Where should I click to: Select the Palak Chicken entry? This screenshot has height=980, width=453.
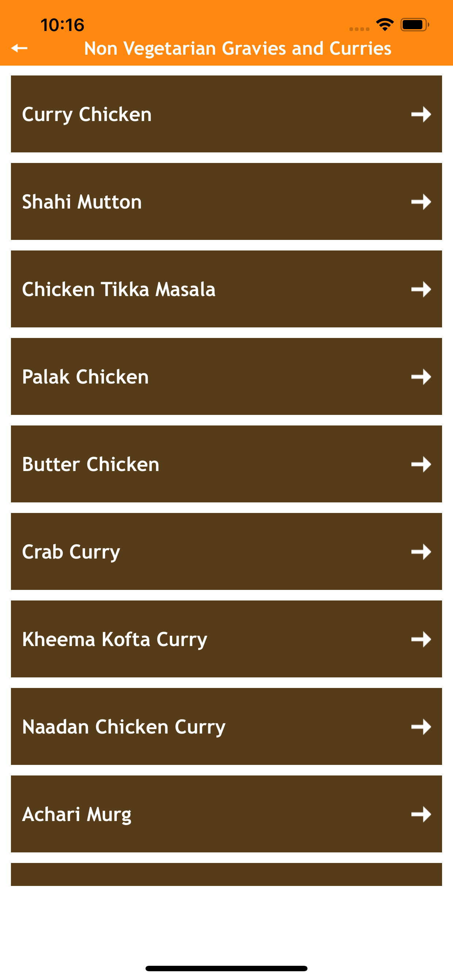85,377
